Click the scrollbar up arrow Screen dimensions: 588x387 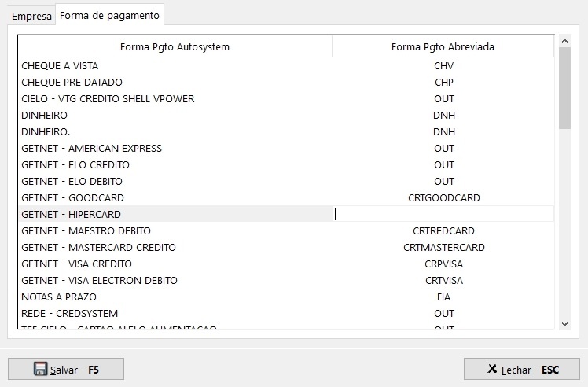pyautogui.click(x=564, y=39)
